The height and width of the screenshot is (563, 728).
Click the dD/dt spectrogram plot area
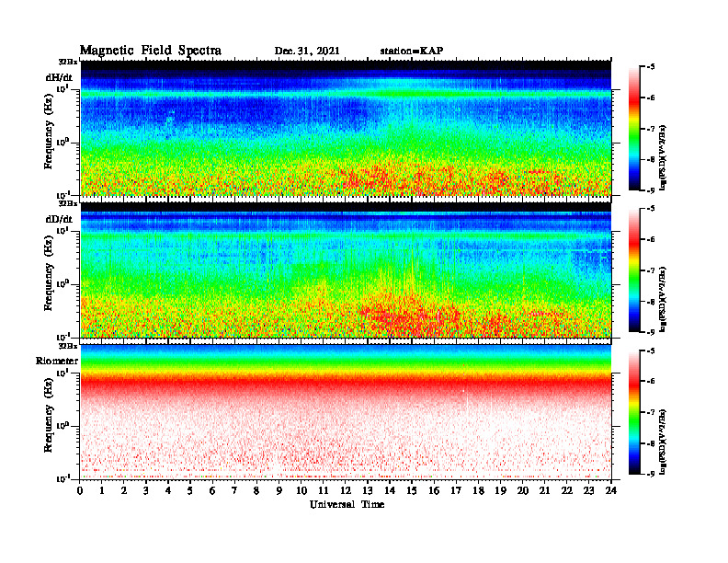[346, 270]
